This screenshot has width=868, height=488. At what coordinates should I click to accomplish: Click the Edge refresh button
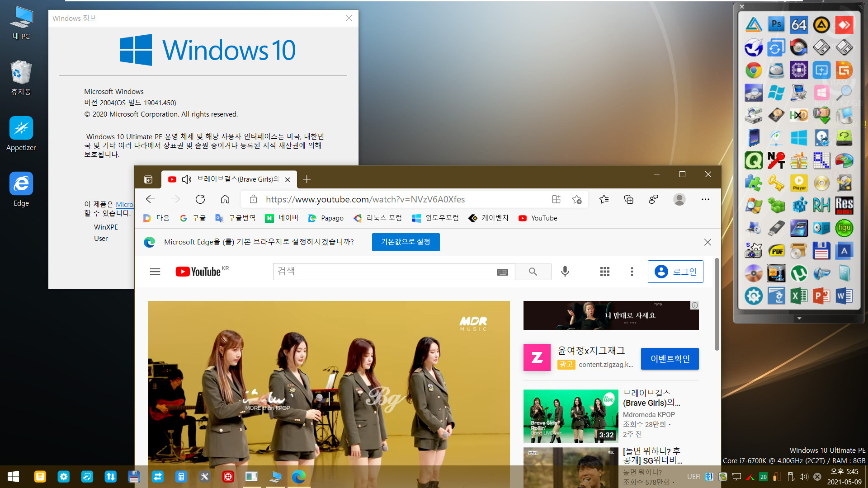[200, 199]
